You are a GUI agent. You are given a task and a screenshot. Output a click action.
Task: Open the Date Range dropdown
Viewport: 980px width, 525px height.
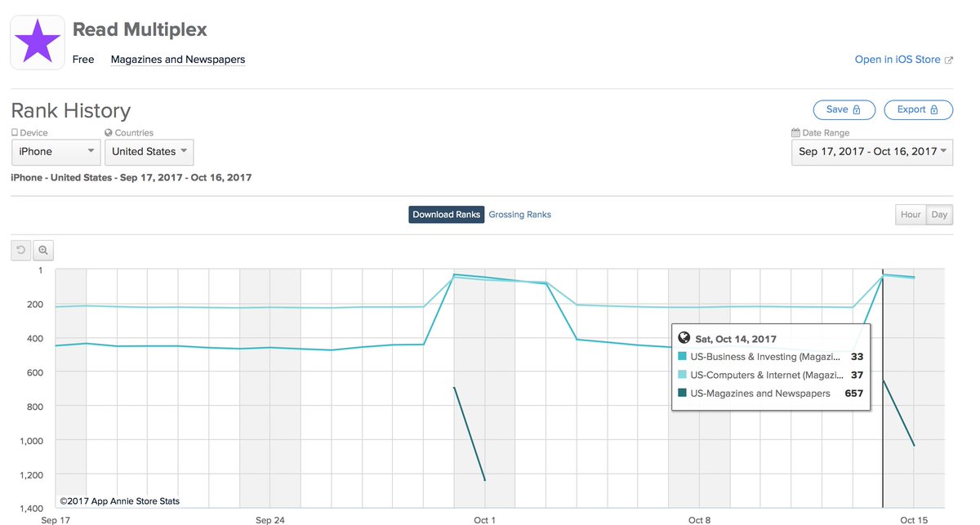coord(872,152)
